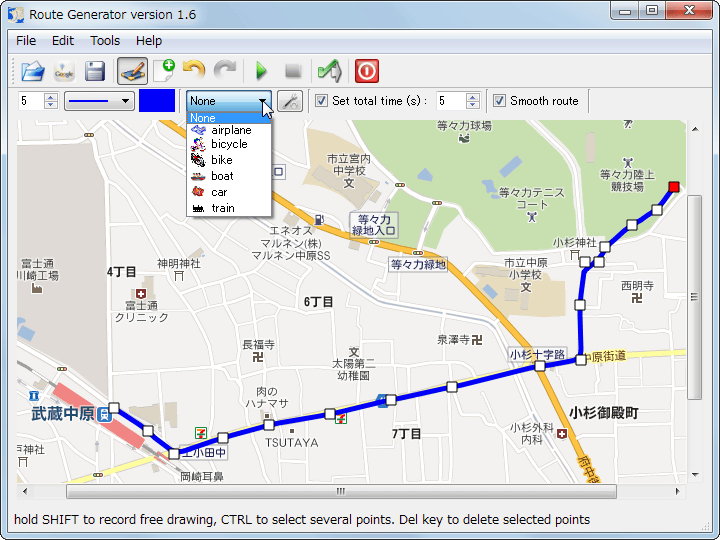The height and width of the screenshot is (540, 720).
Task: Minimize the Route Generator window
Action: click(625, 11)
